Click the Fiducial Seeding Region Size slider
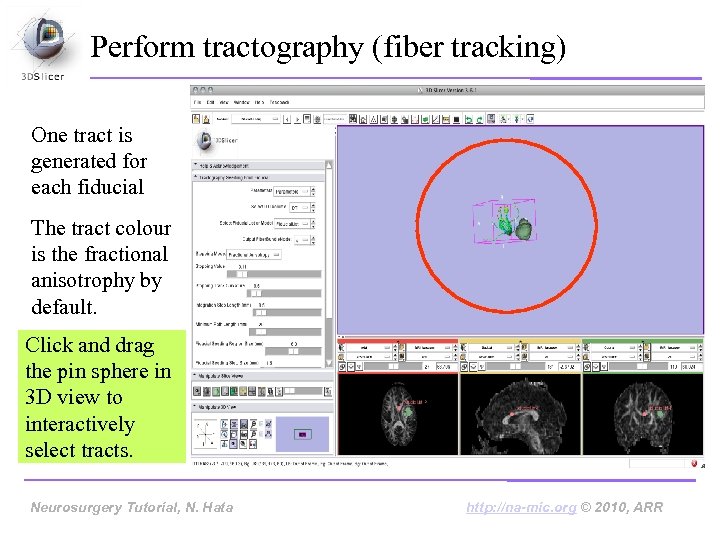This screenshot has width=720, height=540. (293, 351)
